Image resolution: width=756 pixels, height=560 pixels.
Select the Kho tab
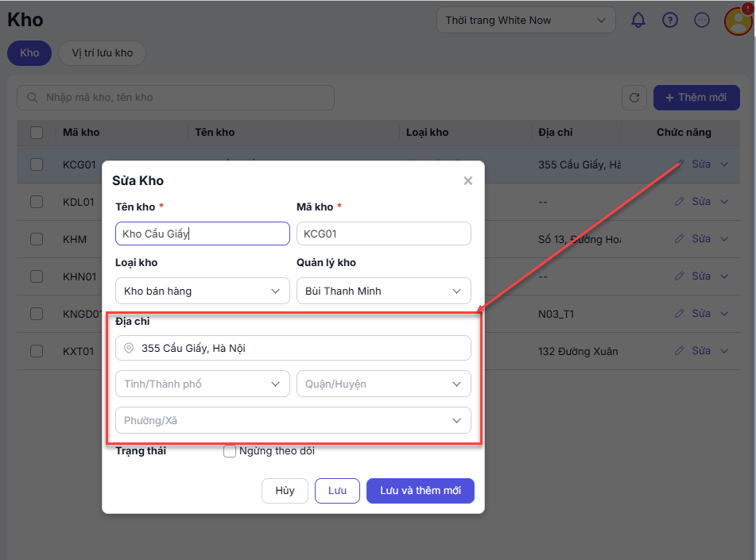tap(29, 53)
